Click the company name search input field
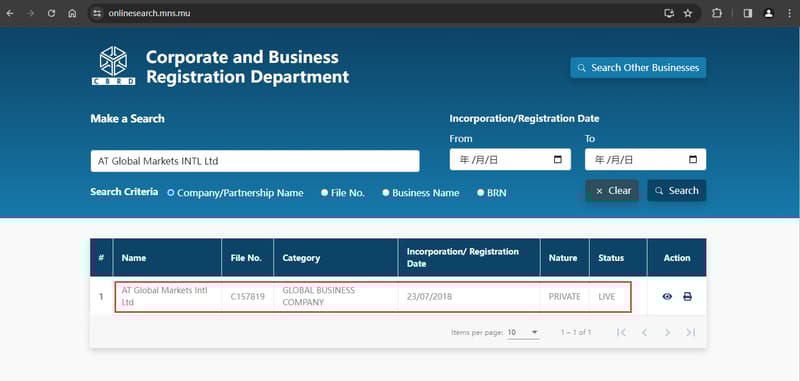This screenshot has height=381, width=800. (x=255, y=161)
